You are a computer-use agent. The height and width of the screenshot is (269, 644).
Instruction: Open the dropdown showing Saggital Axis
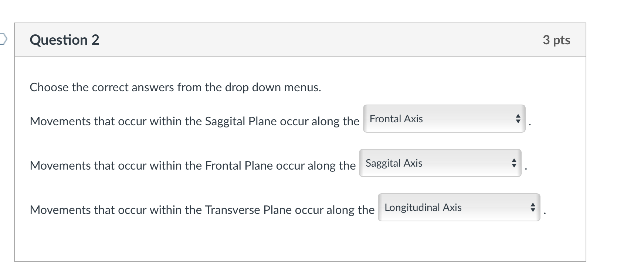(440, 163)
